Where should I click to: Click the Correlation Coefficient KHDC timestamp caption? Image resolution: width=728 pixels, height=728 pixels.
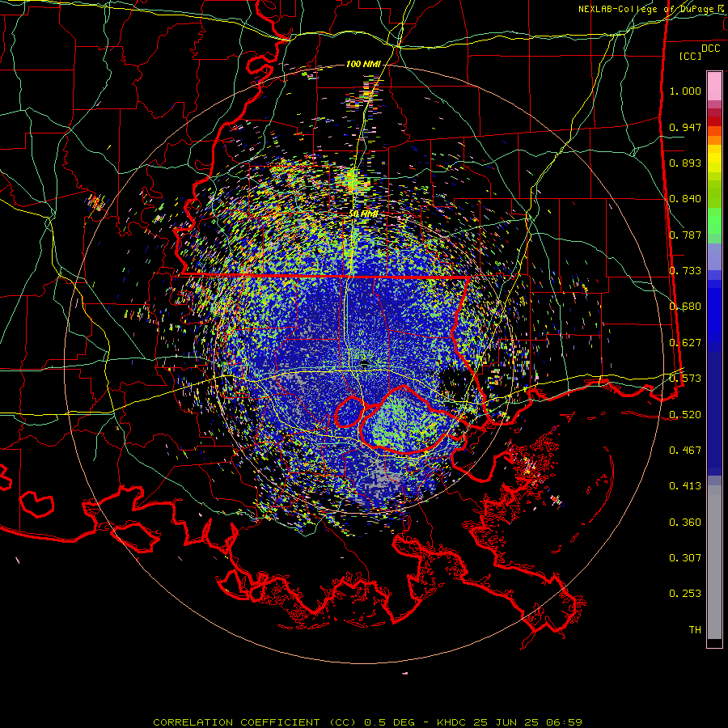(368, 722)
